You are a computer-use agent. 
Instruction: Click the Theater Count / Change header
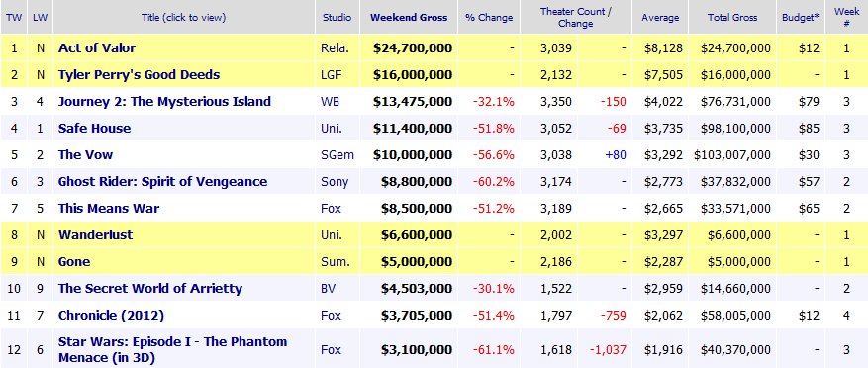point(576,17)
